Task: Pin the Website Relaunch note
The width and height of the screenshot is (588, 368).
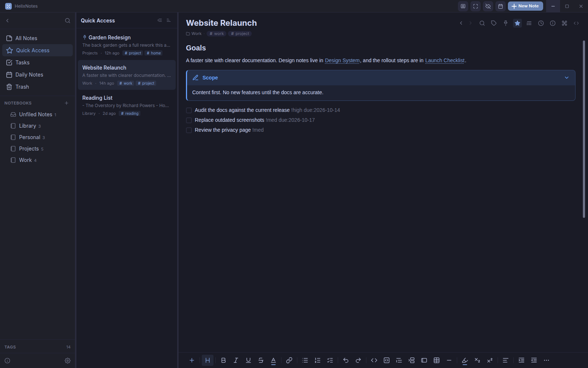Action: tap(506, 23)
